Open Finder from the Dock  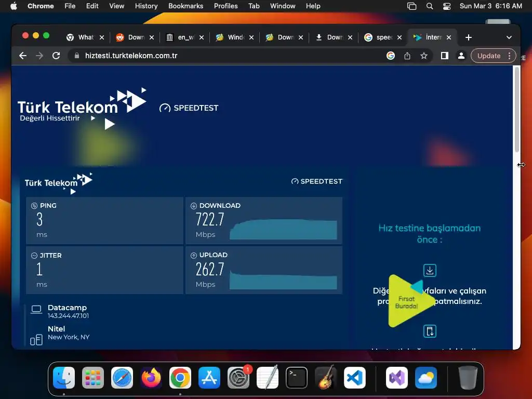[64, 378]
